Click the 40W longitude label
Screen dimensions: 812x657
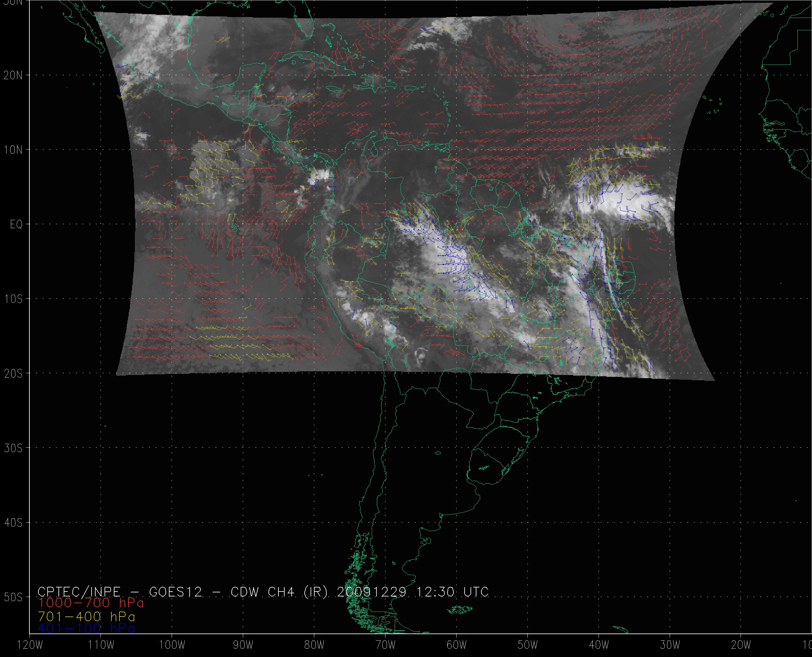[x=599, y=645]
